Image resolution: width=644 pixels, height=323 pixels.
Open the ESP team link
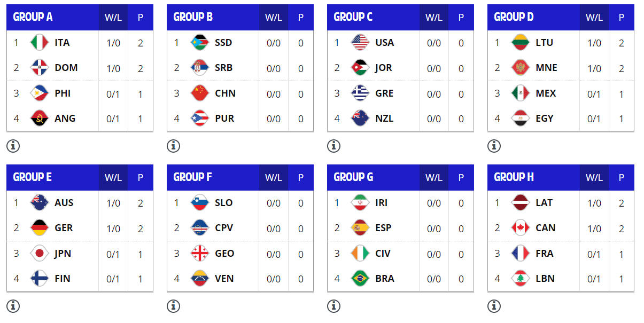point(383,228)
